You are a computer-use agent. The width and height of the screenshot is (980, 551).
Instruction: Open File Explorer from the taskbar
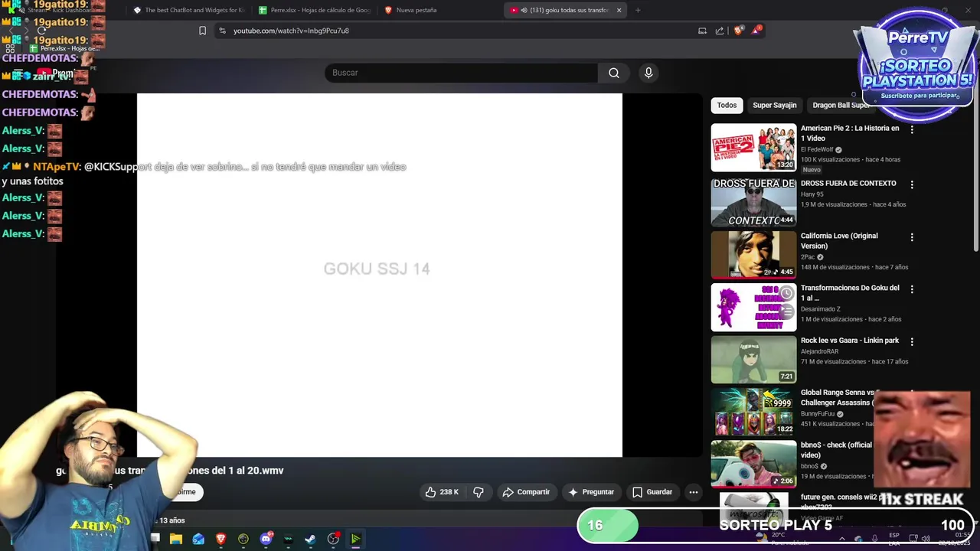176,539
